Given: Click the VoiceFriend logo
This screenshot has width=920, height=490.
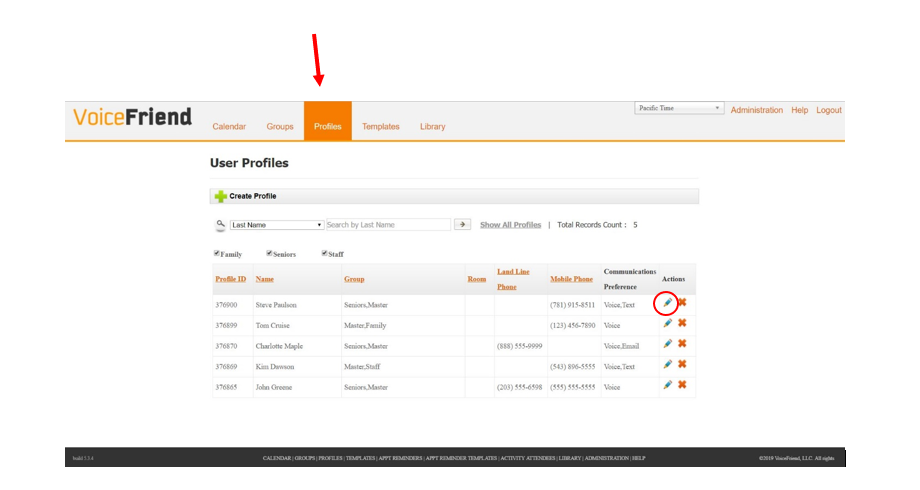Looking at the screenshot, I should (133, 117).
